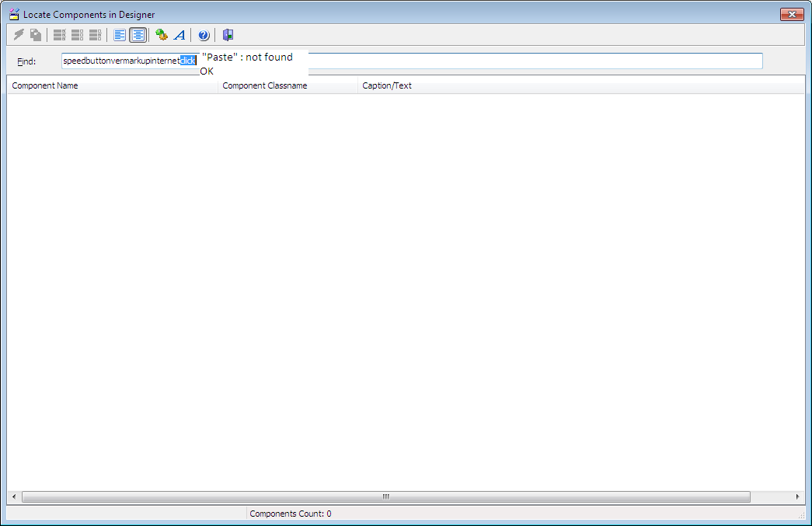Click the horizontal scrollbar right arrow
Viewport: 812px width, 526px height.
coord(797,496)
